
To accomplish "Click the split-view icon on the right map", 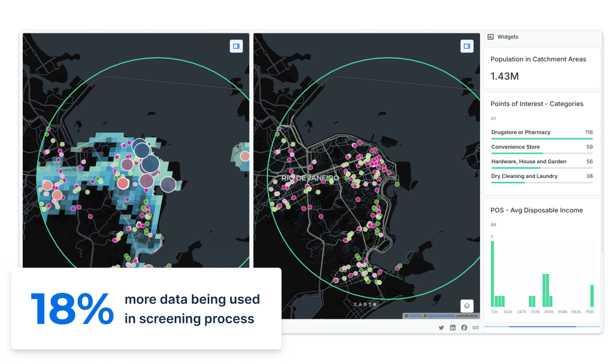I will click(466, 46).
